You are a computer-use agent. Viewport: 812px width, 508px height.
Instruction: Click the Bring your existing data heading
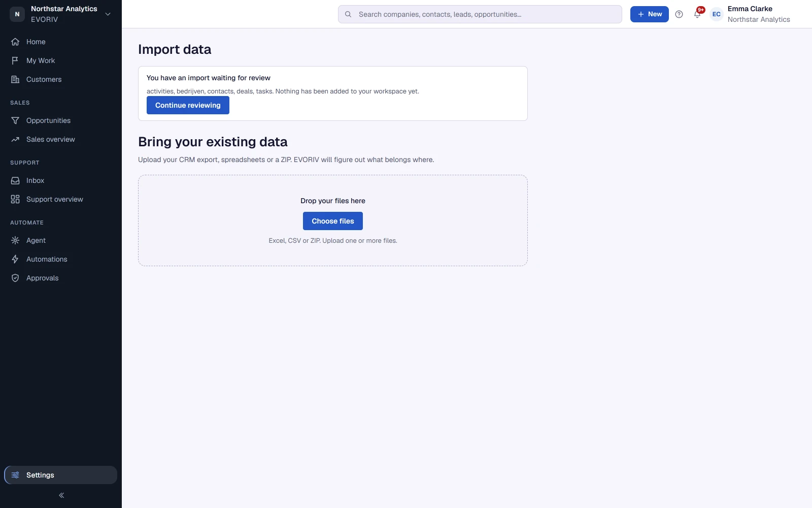pos(213,142)
